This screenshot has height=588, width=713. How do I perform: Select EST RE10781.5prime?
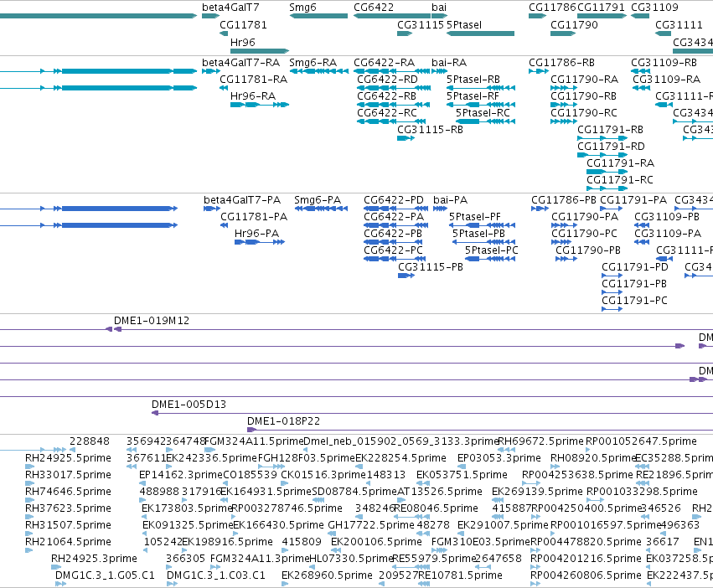pos(460,575)
